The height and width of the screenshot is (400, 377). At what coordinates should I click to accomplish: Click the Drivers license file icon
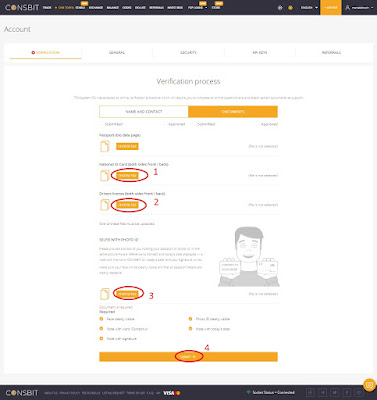pyautogui.click(x=105, y=205)
